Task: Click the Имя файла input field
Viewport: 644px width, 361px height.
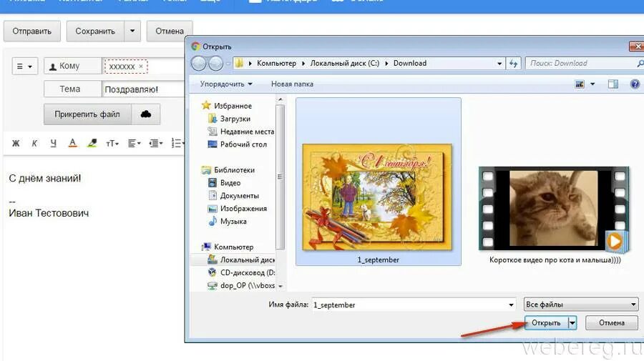Action: point(409,305)
